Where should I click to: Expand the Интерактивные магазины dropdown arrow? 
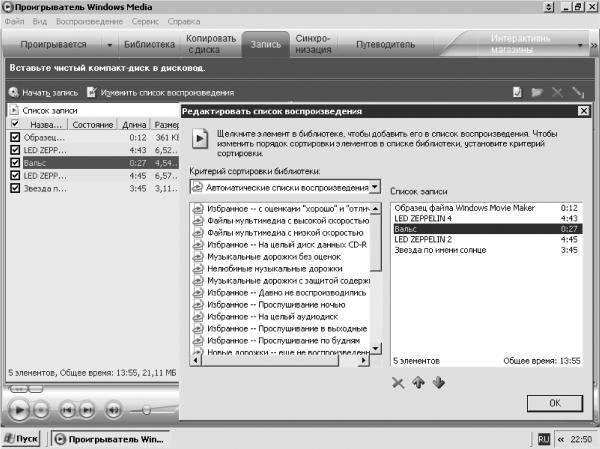580,45
